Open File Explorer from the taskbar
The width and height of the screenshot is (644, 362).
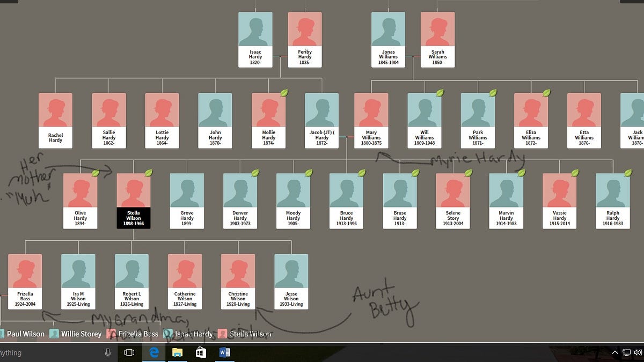pos(177,352)
